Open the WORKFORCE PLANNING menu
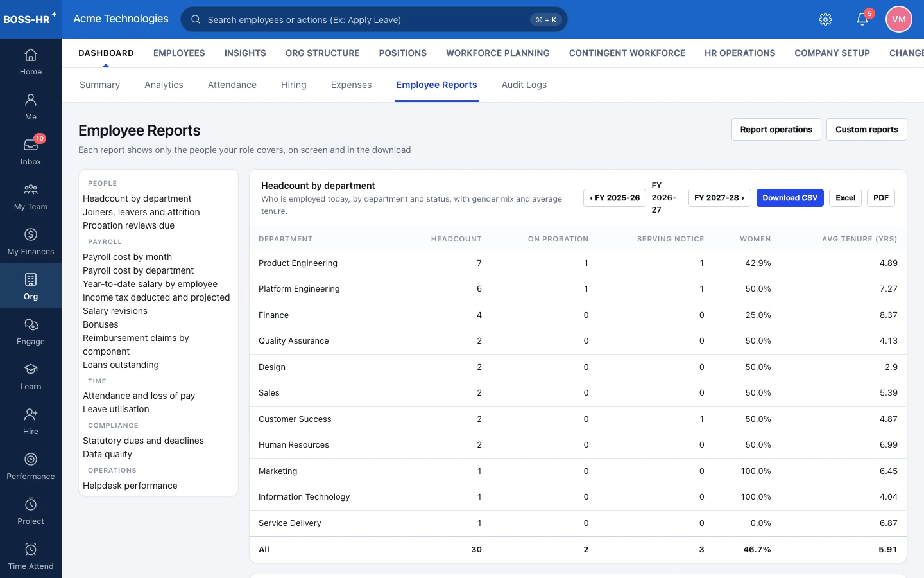This screenshot has width=924, height=578. [498, 53]
